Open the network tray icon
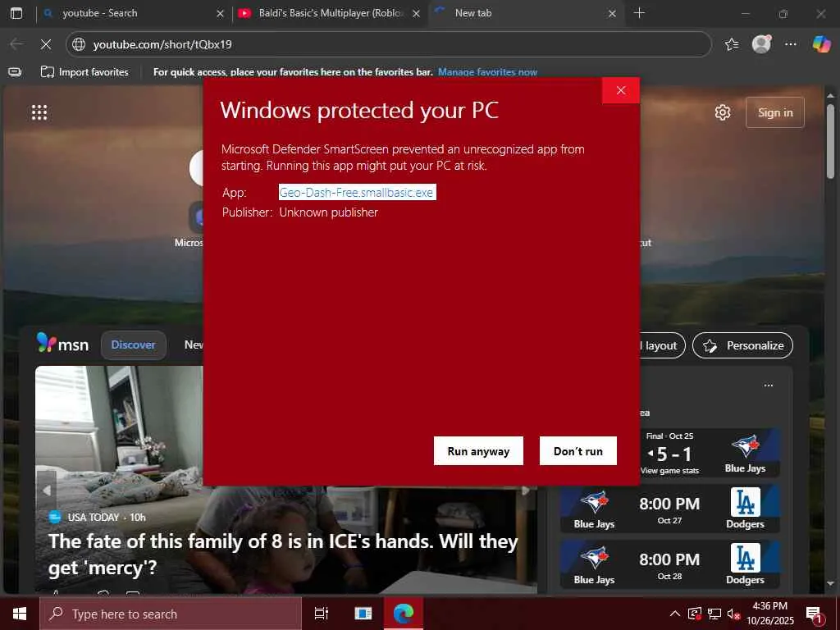 pyautogui.click(x=714, y=614)
